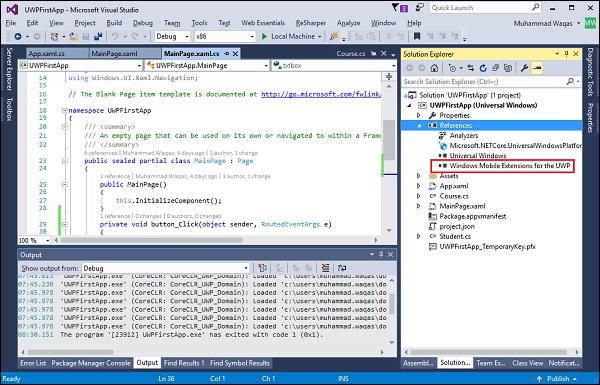Click Pending Changes Filter clock icon
Viewport: 600px width, 385px height.
[453, 68]
